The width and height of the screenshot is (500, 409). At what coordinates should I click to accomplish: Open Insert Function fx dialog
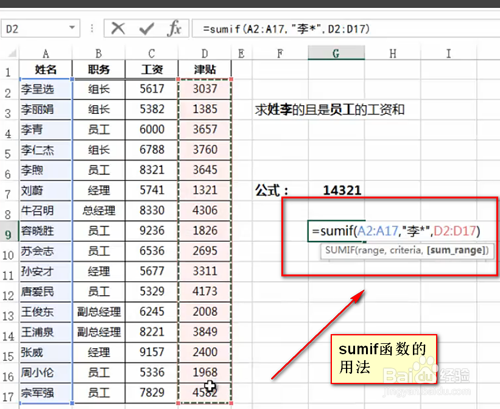[174, 29]
